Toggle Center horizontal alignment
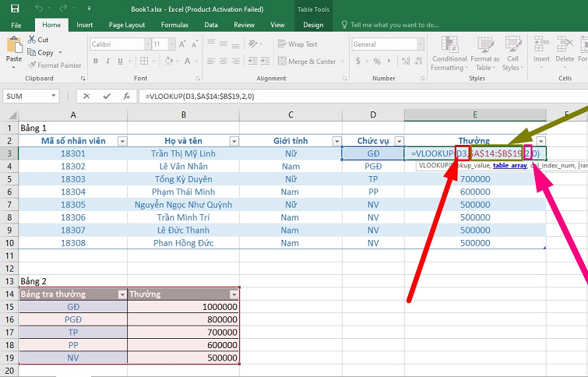The width and height of the screenshot is (588, 377). coord(224,61)
